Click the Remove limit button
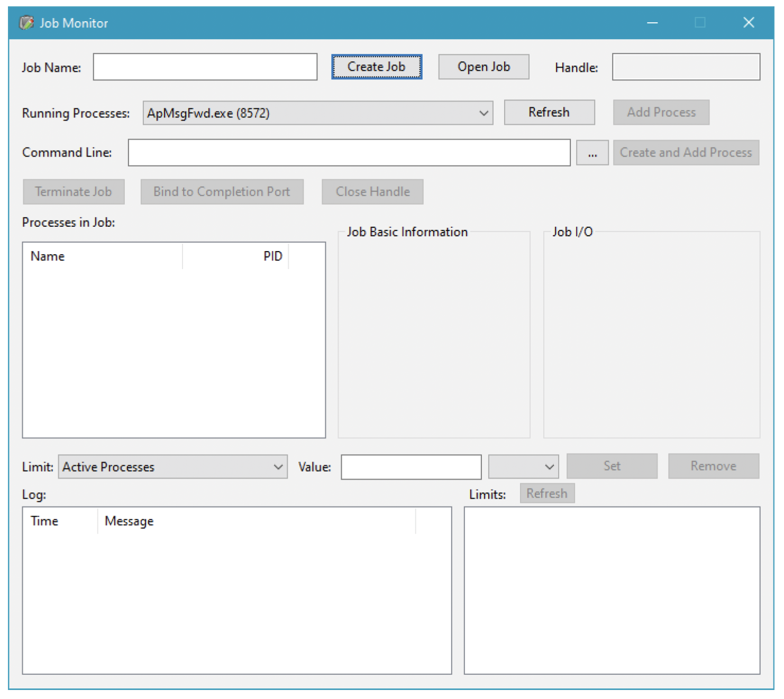This screenshot has width=784, height=699. pos(714,466)
